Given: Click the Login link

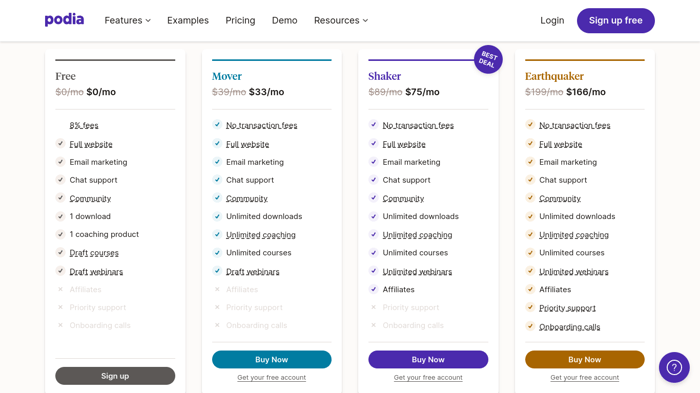Looking at the screenshot, I should [552, 21].
